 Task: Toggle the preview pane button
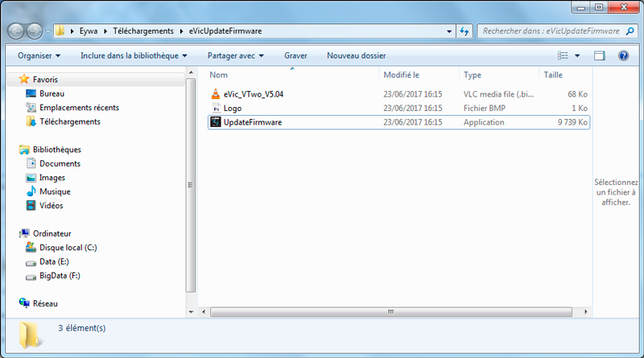tap(600, 56)
